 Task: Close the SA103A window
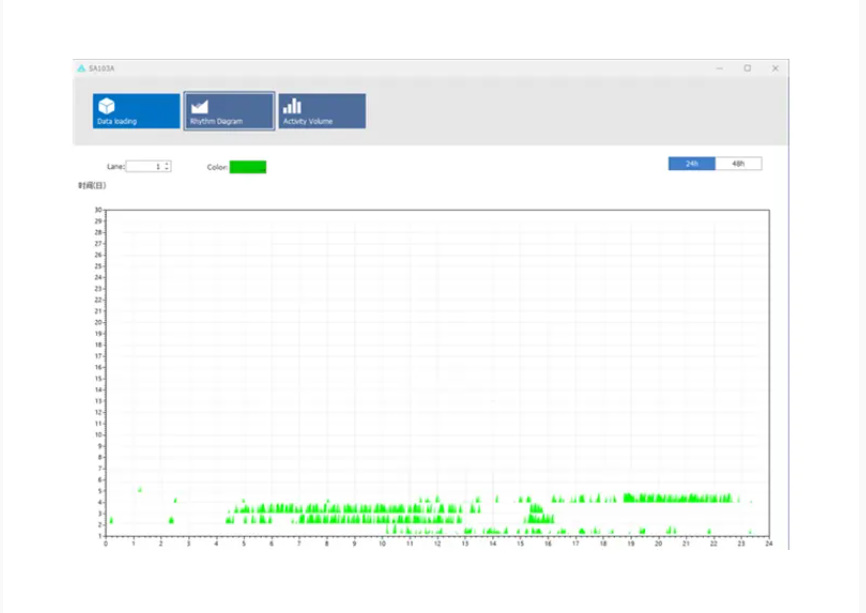775,68
